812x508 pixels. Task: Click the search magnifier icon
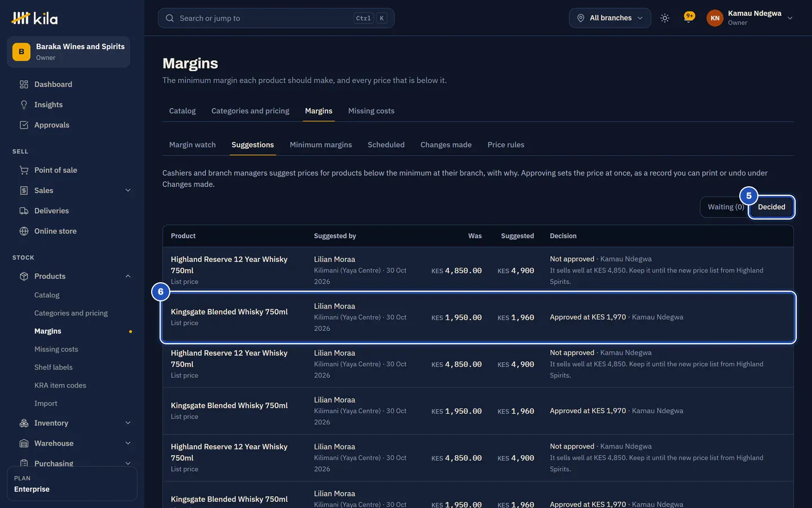tap(170, 18)
